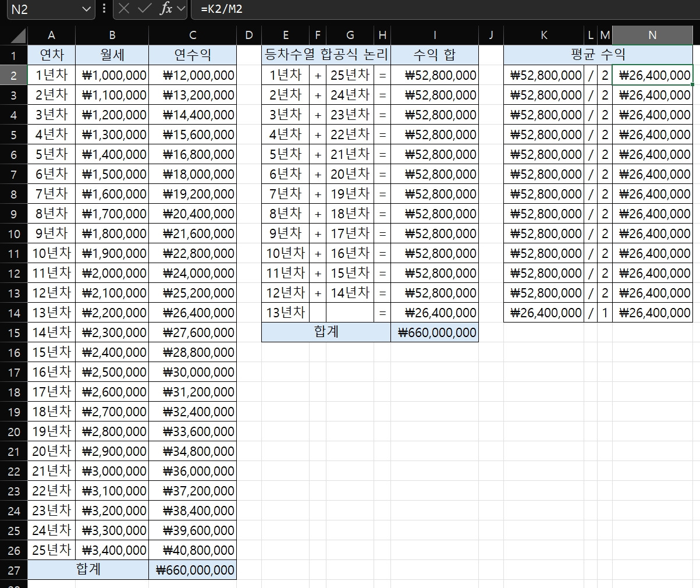This screenshot has width=700, height=588.
Task: Click the 20년차 cell in column G
Action: click(350, 174)
